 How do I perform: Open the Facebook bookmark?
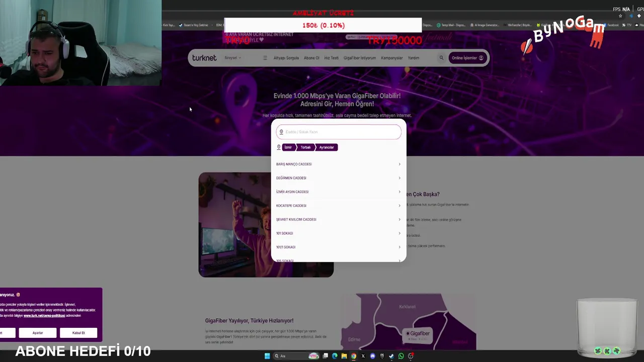tap(611, 25)
